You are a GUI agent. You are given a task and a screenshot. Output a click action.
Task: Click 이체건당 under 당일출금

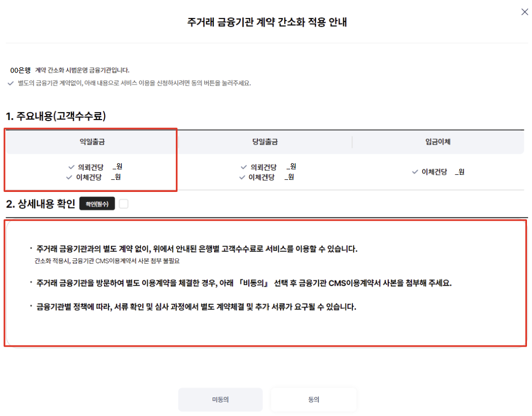pos(261,177)
